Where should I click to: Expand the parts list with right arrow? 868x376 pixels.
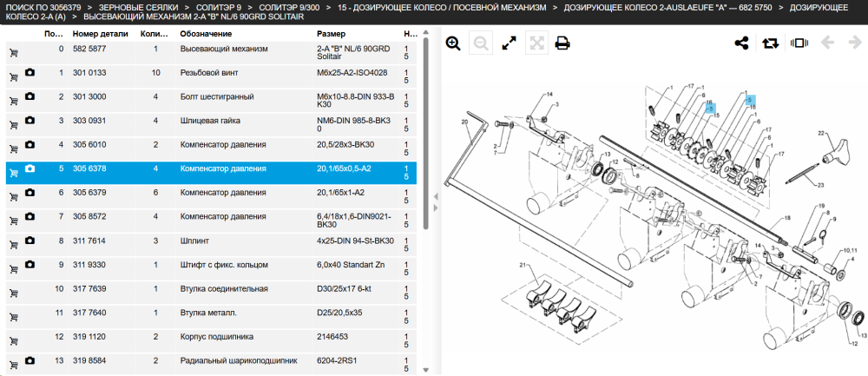436,208
